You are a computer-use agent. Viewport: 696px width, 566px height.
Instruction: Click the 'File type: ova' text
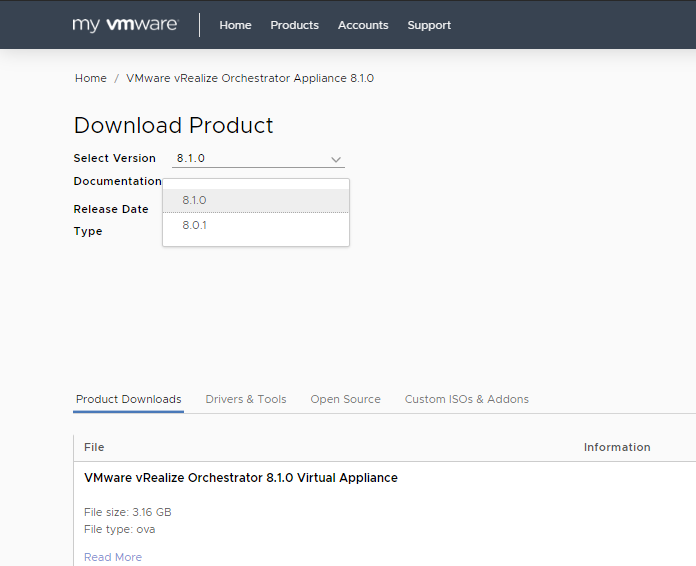(119, 529)
